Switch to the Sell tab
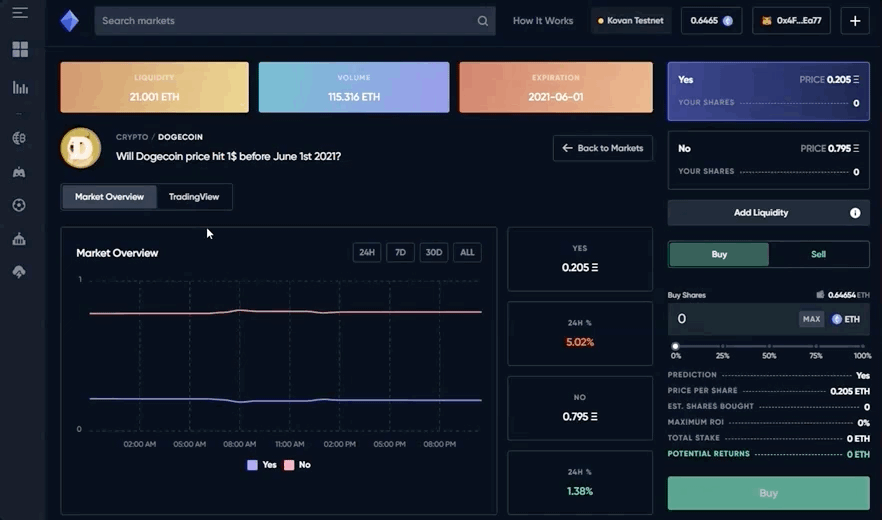 [x=818, y=254]
